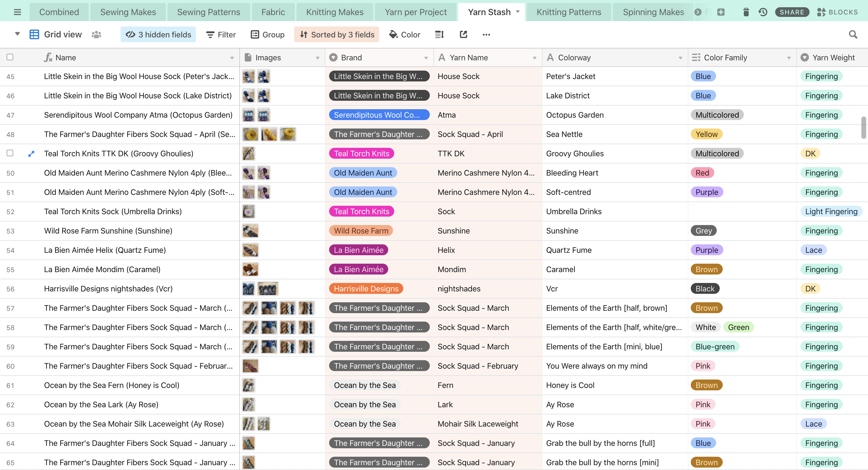The height and width of the screenshot is (470, 868).
Task: Click the Name column formula icon
Action: (x=48, y=57)
